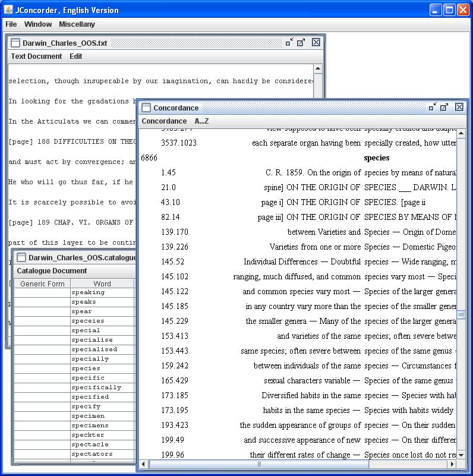This screenshot has height=476, width=473.
Task: Maximize the JConcorder main window
Action: 449,10
